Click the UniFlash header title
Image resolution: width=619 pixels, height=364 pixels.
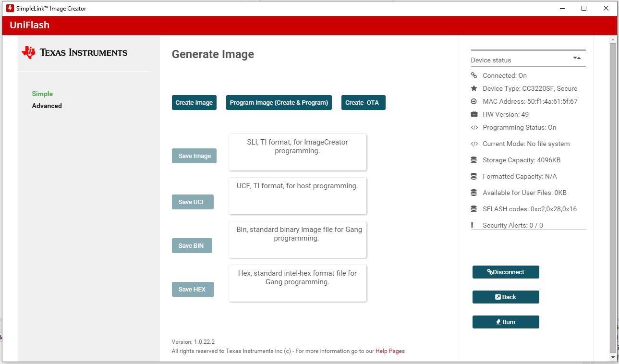pyautogui.click(x=30, y=25)
